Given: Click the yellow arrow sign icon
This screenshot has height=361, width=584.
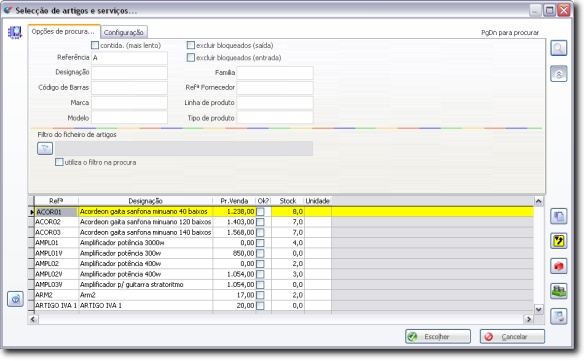Looking at the screenshot, I should click(x=558, y=241).
